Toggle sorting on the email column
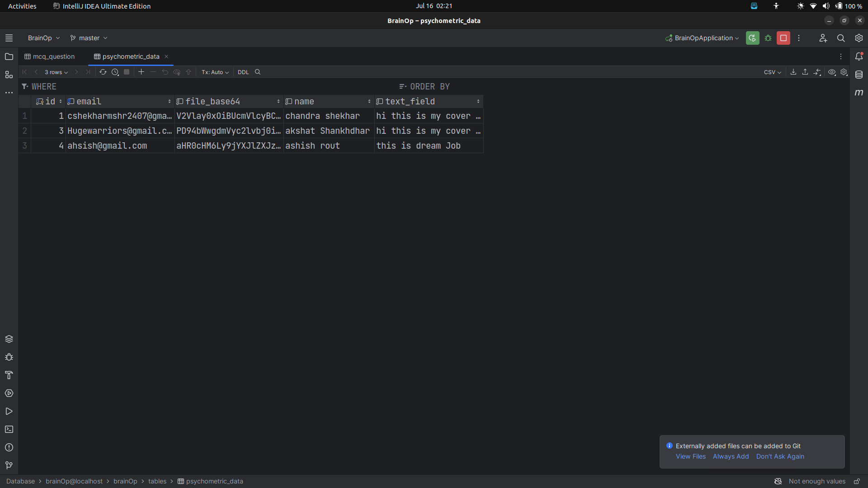Viewport: 868px width, 488px height. (169, 101)
